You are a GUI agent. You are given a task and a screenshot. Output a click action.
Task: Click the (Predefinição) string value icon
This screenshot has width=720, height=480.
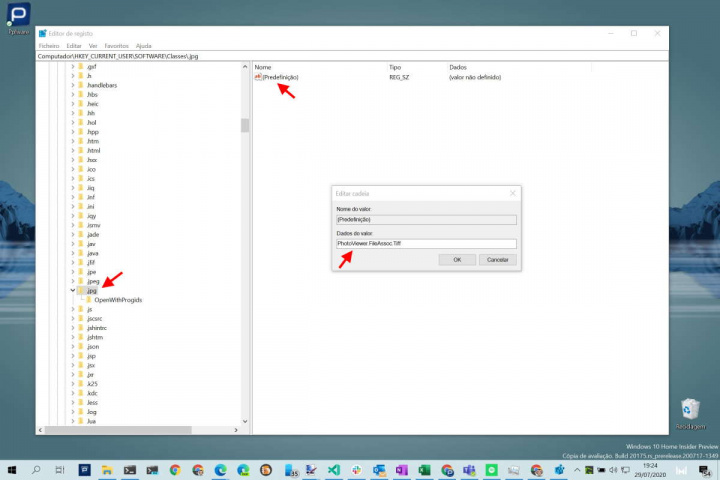point(258,77)
